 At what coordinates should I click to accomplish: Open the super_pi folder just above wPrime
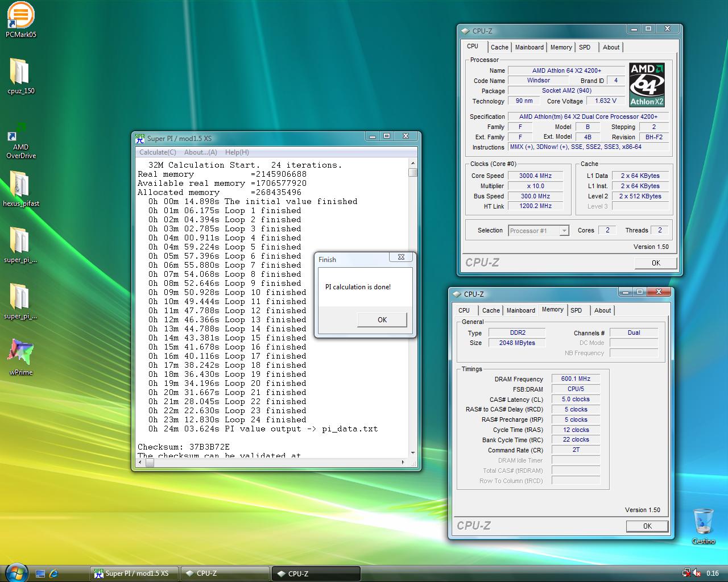pos(20,301)
